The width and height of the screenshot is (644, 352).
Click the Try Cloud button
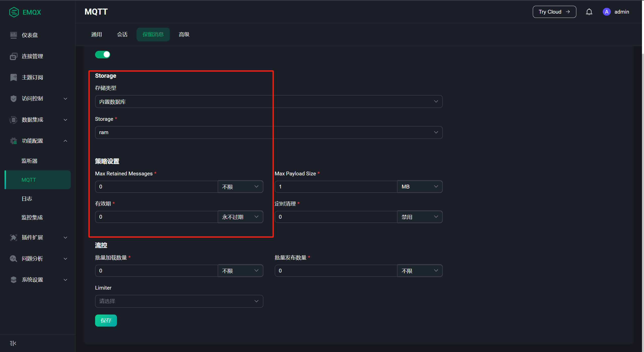554,12
